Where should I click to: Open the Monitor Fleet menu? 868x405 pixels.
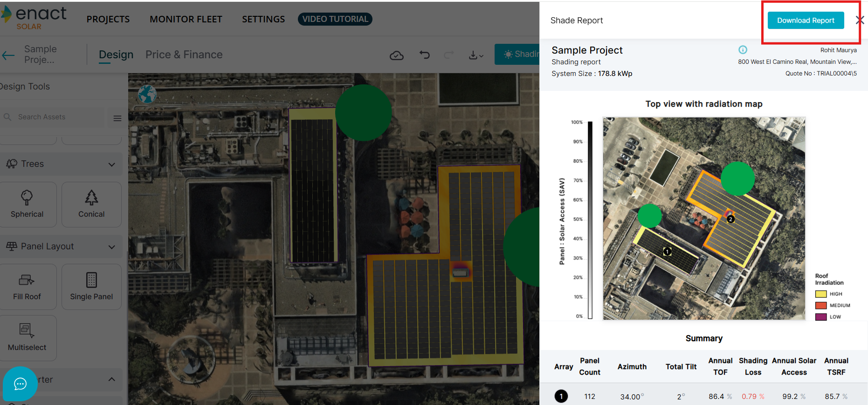[x=186, y=19]
